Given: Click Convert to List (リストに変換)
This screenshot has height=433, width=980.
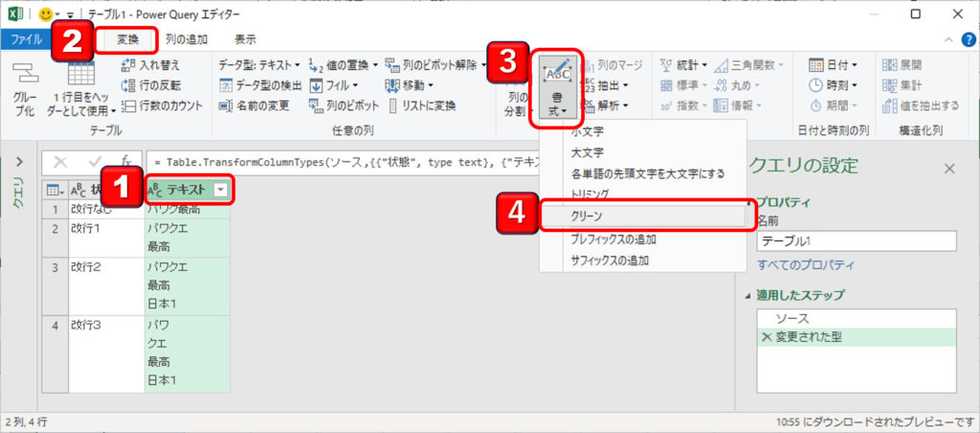Looking at the screenshot, I should [421, 105].
